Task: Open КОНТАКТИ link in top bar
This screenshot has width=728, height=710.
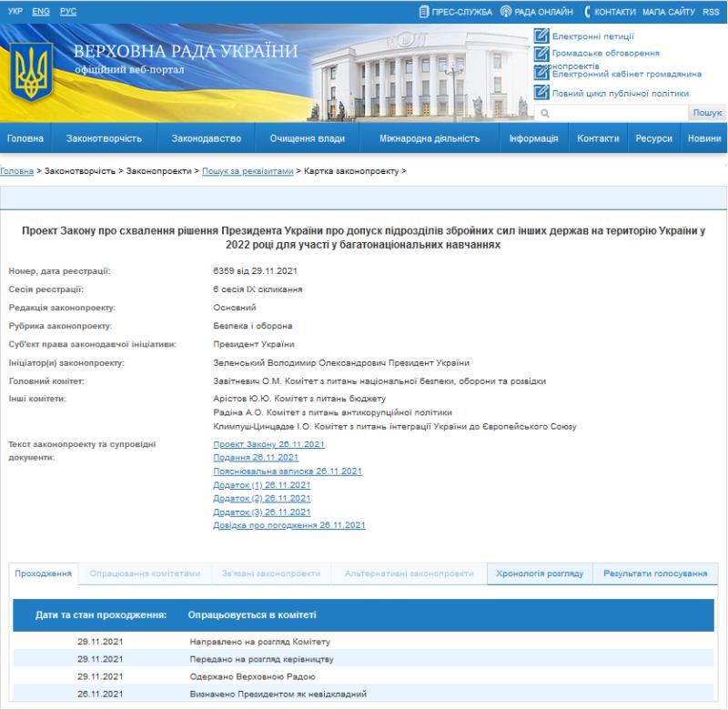Action: point(615,12)
